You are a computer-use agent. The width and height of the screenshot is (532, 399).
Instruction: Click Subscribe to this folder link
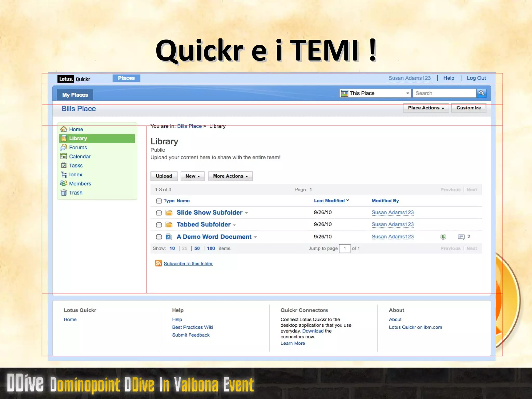coord(188,263)
